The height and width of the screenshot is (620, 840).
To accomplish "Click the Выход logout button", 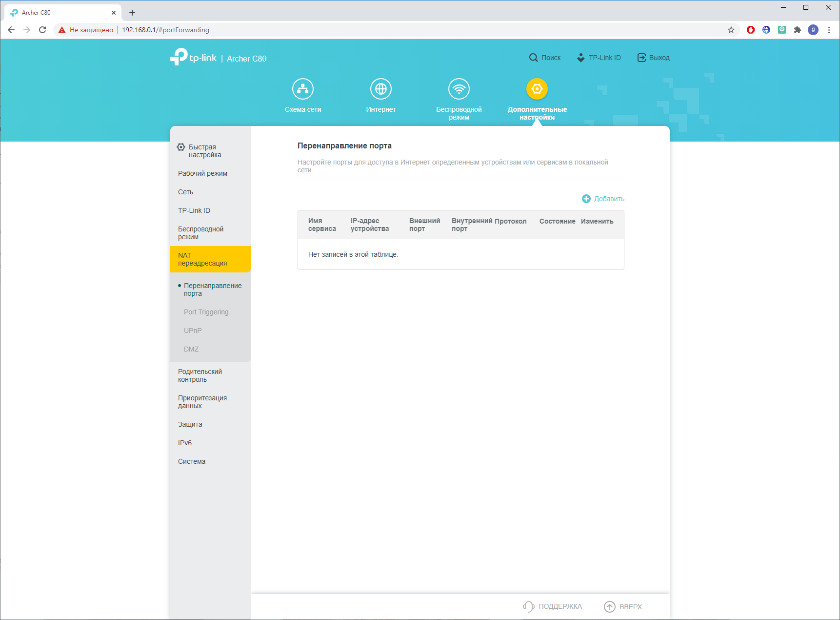I will [x=654, y=58].
